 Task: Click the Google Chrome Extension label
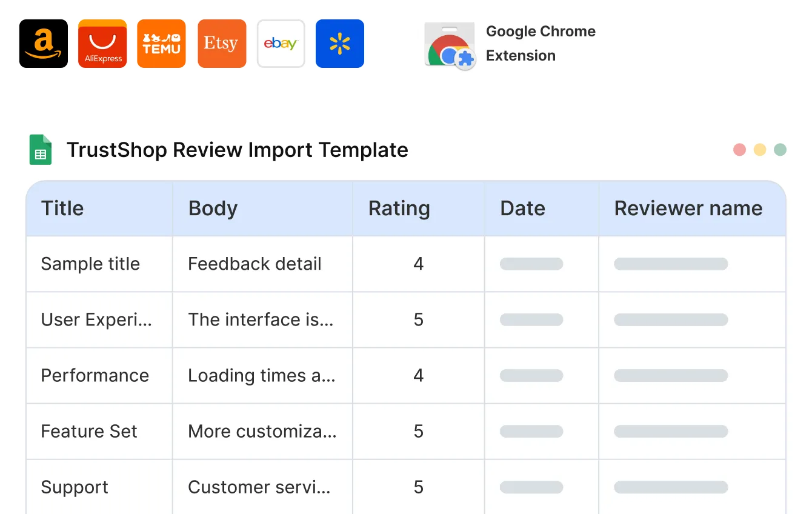pos(541,44)
